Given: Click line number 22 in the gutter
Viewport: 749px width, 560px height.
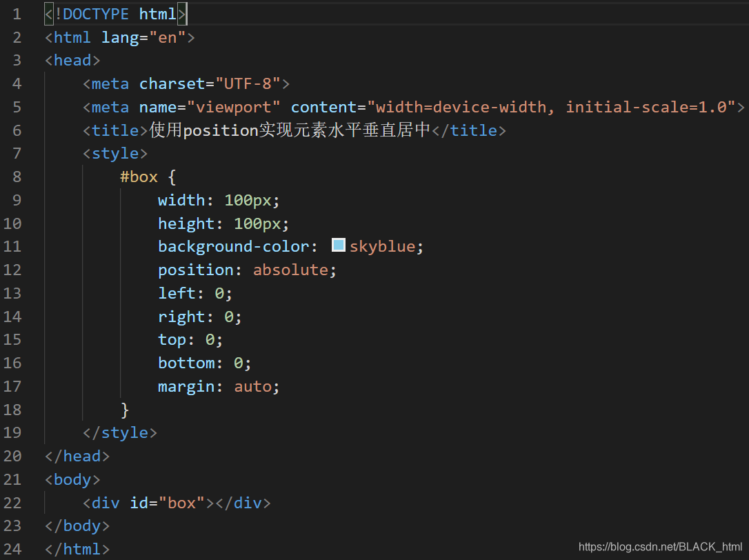Looking at the screenshot, I should click(x=12, y=503).
